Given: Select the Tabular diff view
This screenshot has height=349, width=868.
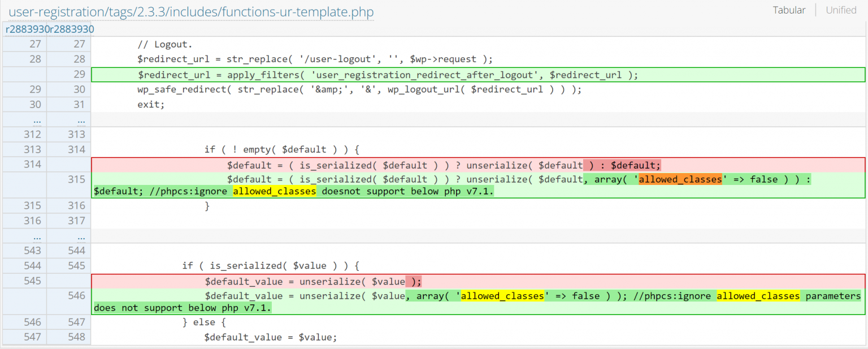Looking at the screenshot, I should tap(789, 10).
